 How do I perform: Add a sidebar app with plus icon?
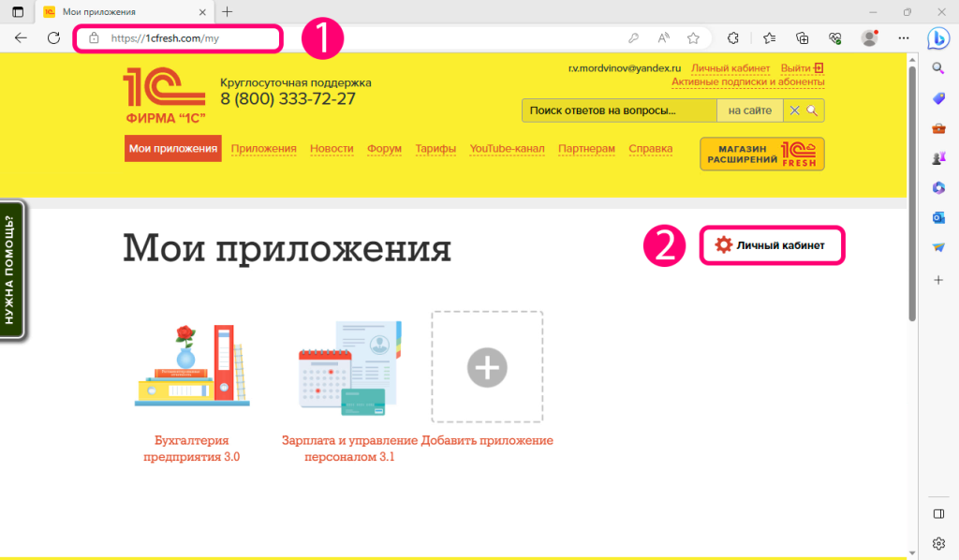point(938,280)
